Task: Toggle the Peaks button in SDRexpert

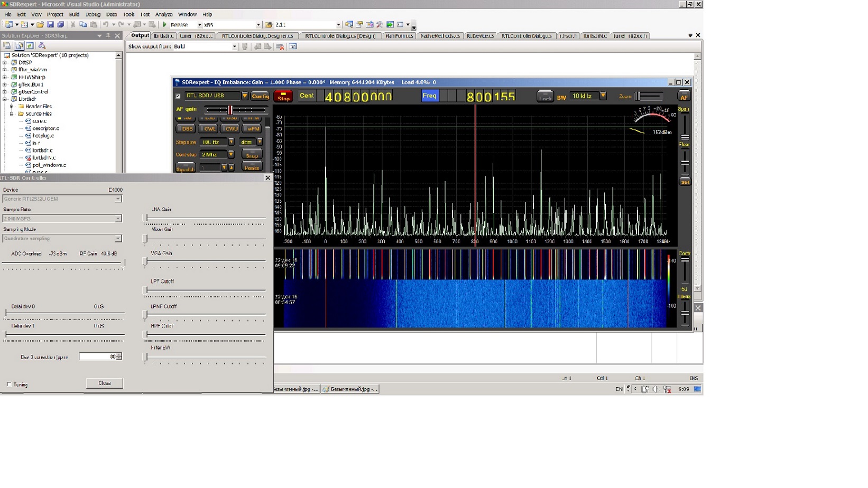Action: tap(252, 167)
